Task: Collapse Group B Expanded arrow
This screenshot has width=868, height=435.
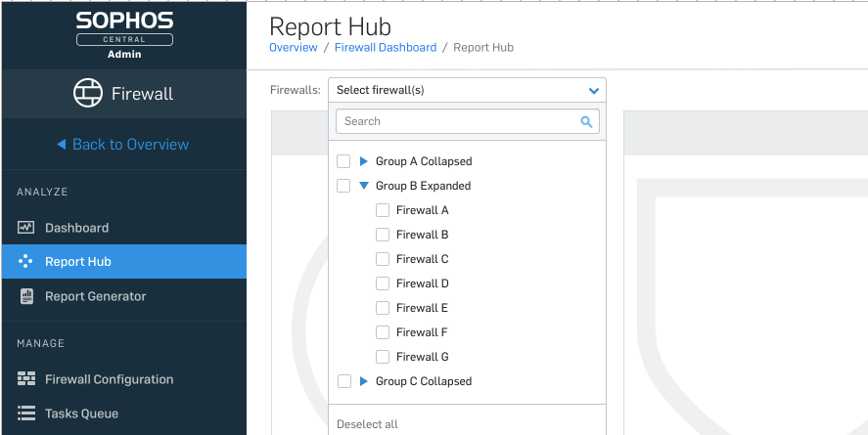Action: coord(364,186)
